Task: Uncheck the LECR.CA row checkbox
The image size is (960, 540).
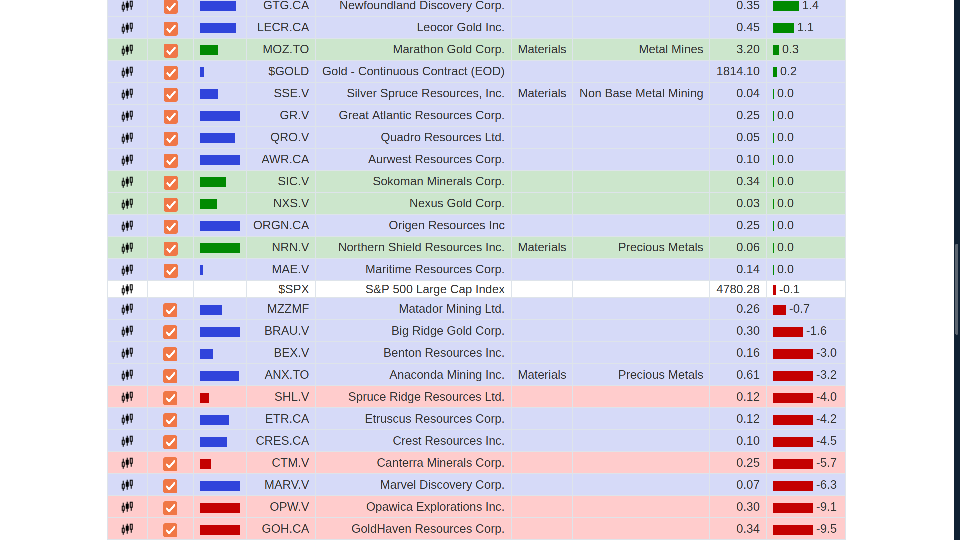Action: coord(170,29)
